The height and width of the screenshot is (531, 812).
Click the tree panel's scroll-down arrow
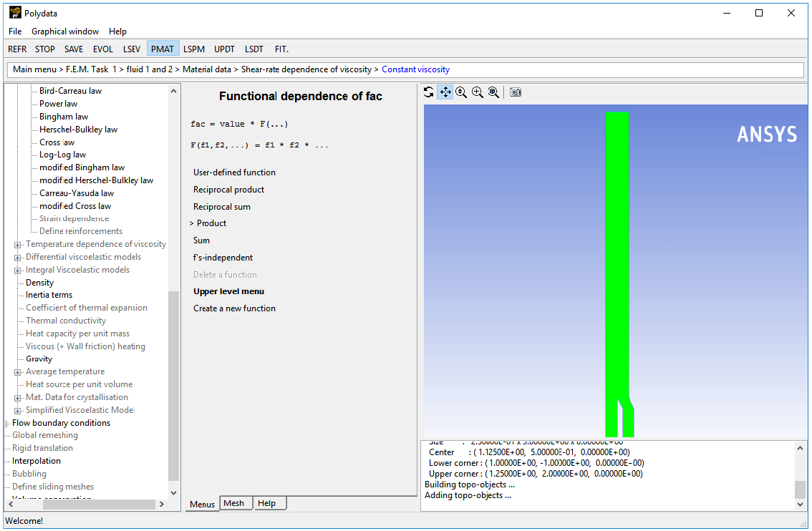click(x=173, y=492)
